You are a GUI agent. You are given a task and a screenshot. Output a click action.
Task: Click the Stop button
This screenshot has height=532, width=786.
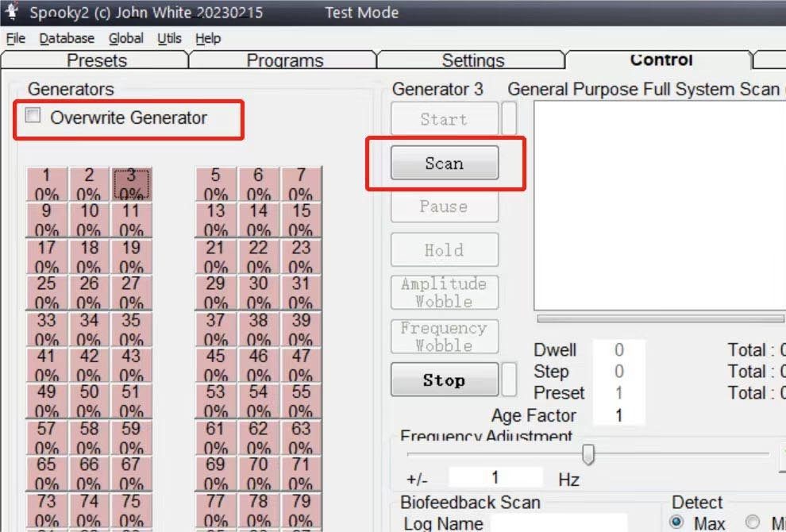click(x=444, y=380)
